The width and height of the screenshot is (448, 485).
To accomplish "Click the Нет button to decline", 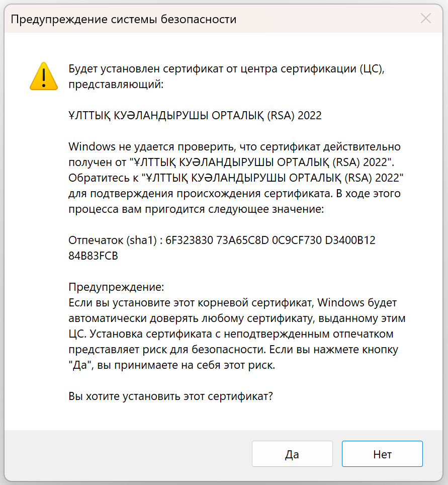I will pyautogui.click(x=382, y=454).
